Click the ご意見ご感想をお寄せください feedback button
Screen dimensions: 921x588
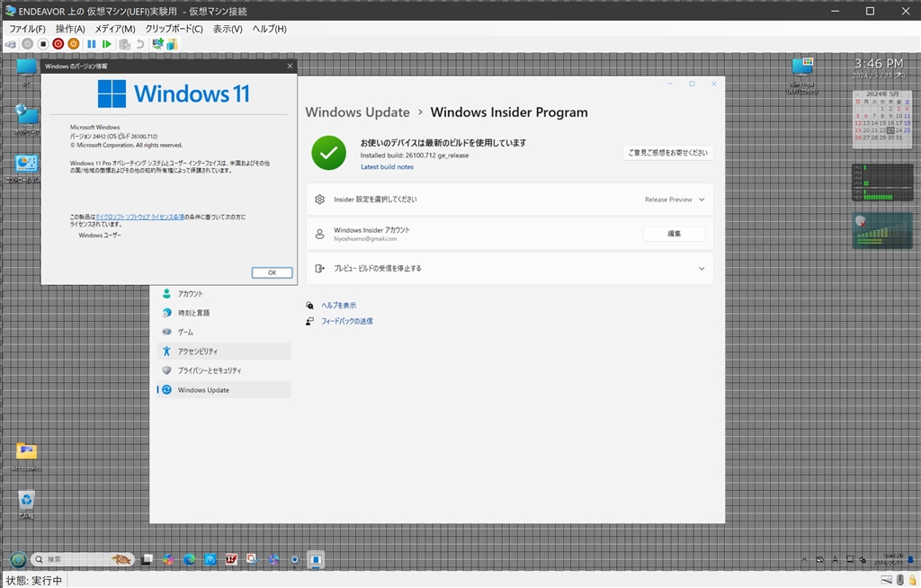click(668, 153)
